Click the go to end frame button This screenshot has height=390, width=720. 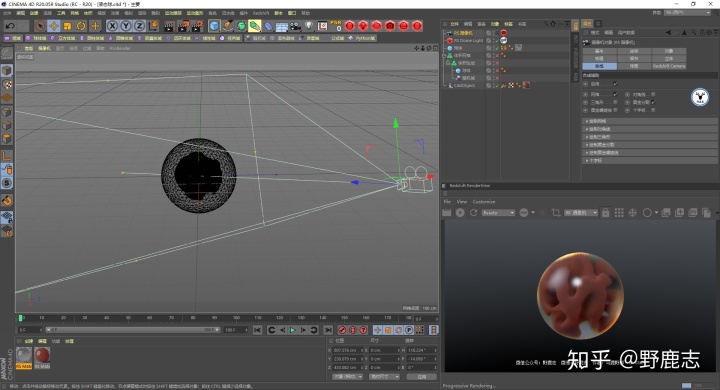coord(328,330)
